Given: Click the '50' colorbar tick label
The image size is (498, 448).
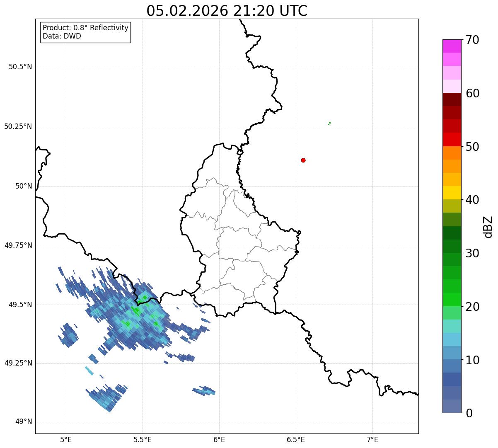Looking at the screenshot, I should [472, 147].
